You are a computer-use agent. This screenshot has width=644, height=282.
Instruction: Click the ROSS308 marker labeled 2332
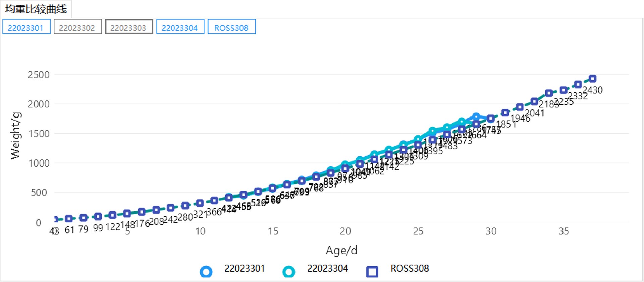pos(578,84)
